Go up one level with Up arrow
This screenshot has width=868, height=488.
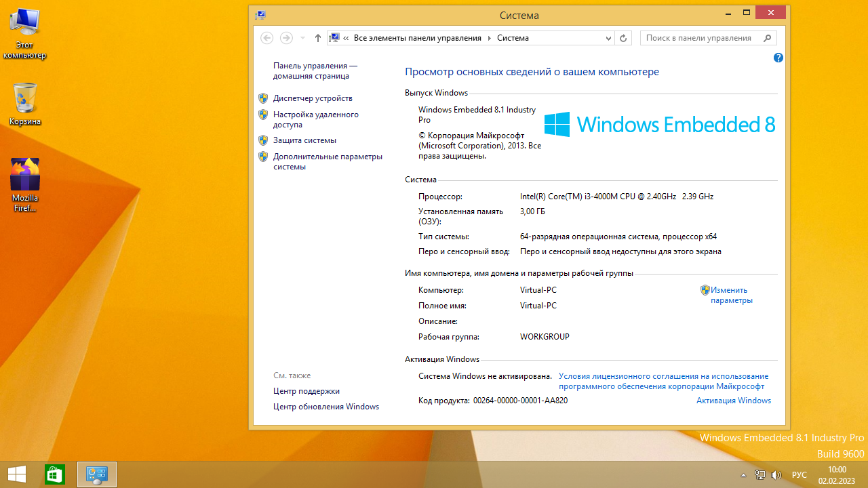(318, 38)
